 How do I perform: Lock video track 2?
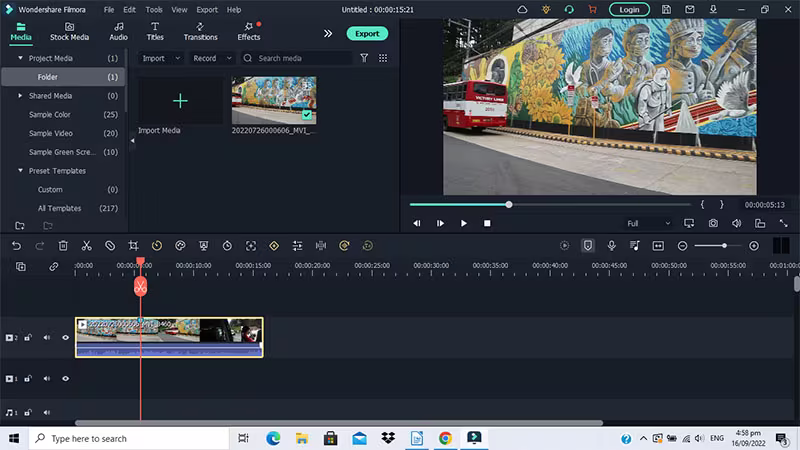28,338
